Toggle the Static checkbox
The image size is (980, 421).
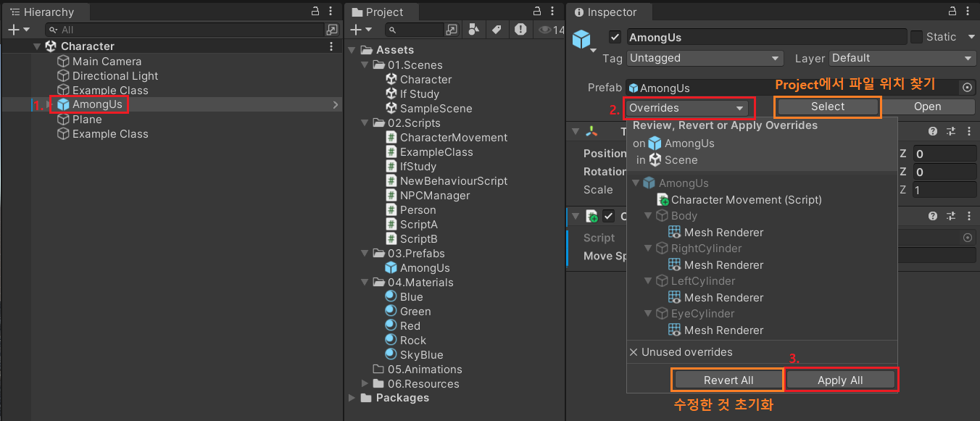tap(916, 37)
